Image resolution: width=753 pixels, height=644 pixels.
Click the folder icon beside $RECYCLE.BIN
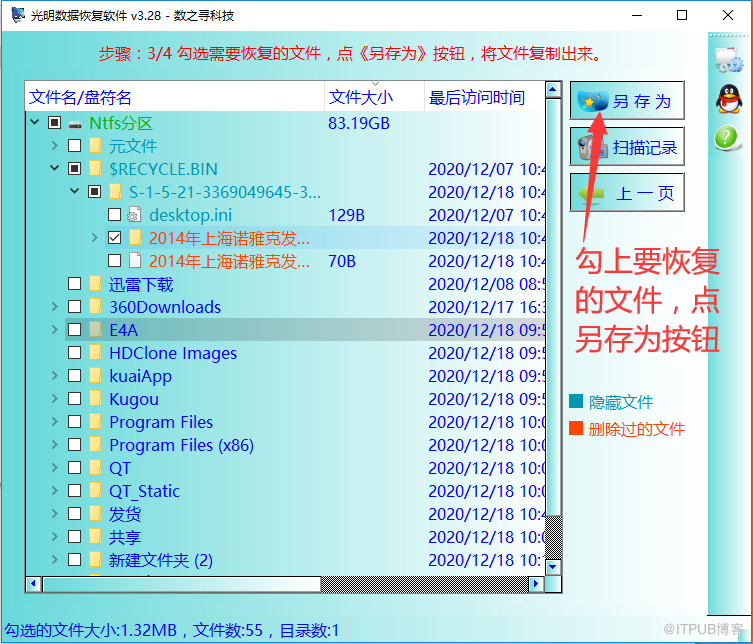coord(95,169)
